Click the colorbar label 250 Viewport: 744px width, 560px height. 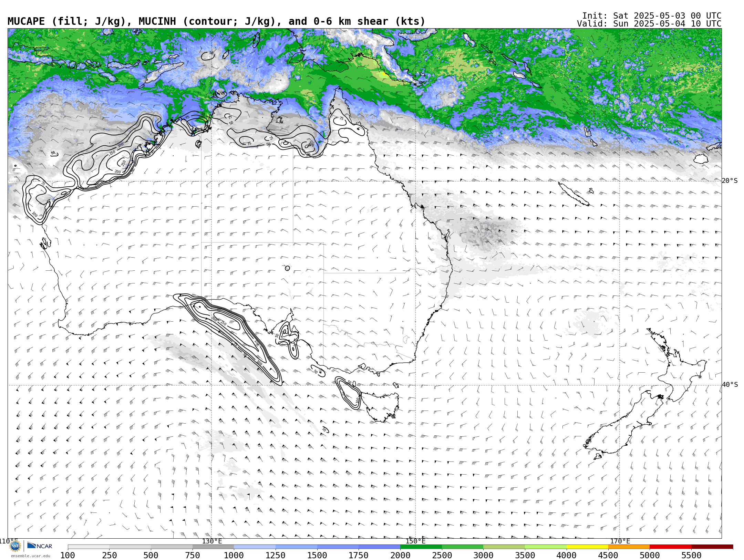[109, 556]
